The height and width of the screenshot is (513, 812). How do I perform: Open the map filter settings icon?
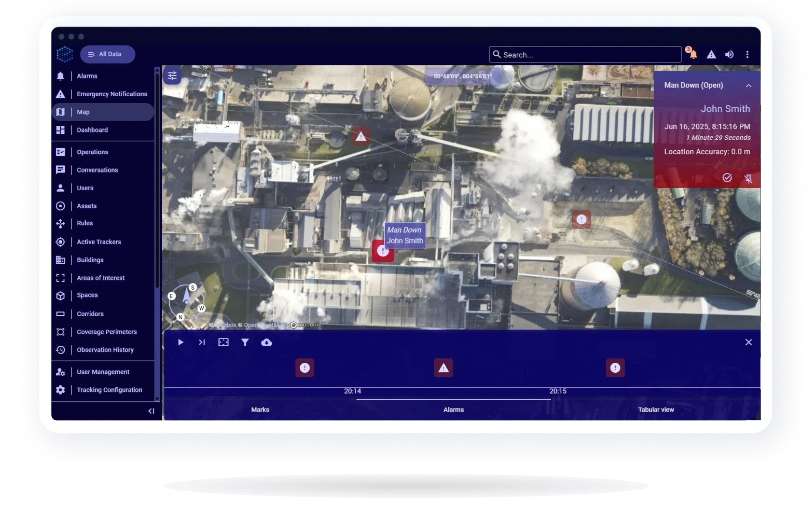click(x=172, y=76)
